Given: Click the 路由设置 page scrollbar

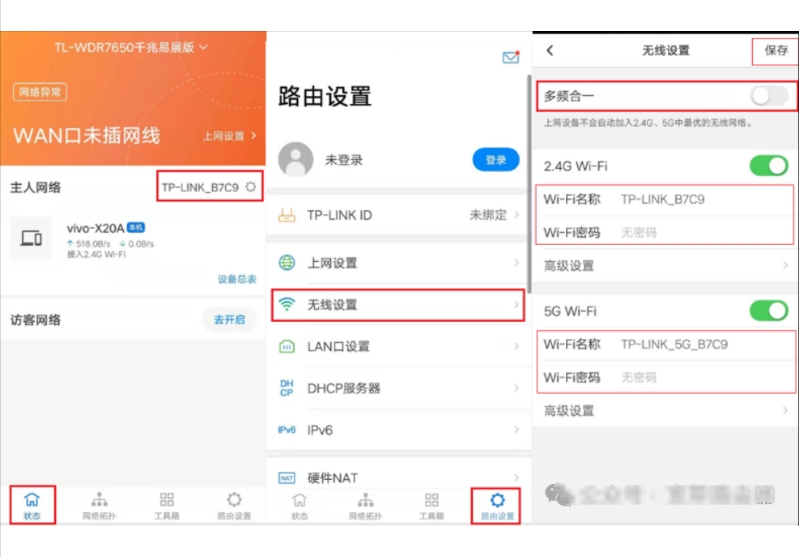Looking at the screenshot, I should click(529, 184).
